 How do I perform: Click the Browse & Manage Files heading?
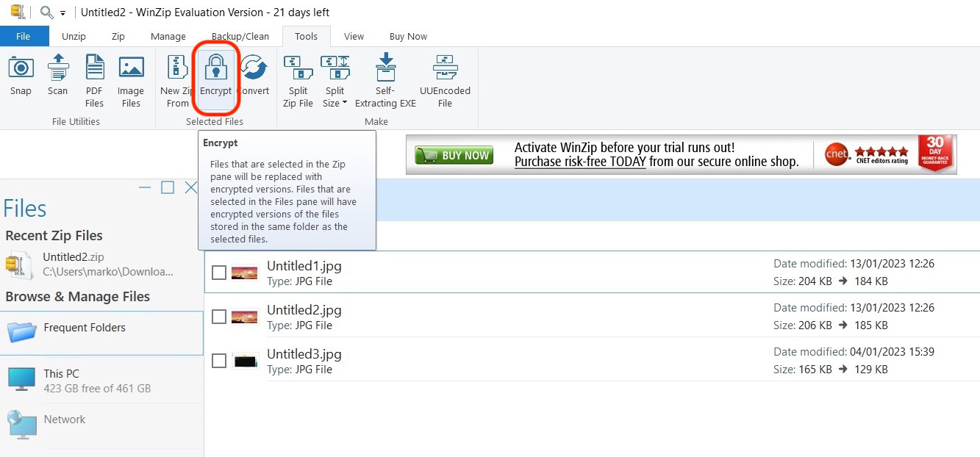pyautogui.click(x=77, y=297)
